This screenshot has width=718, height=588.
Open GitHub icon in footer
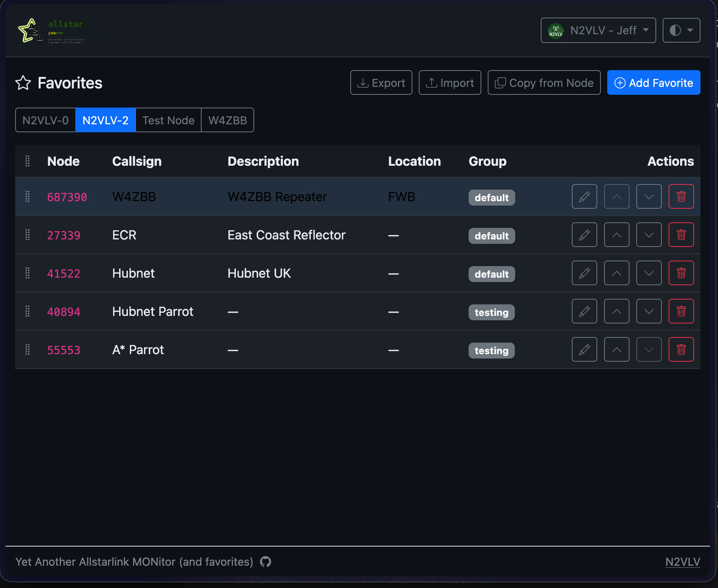coord(265,562)
